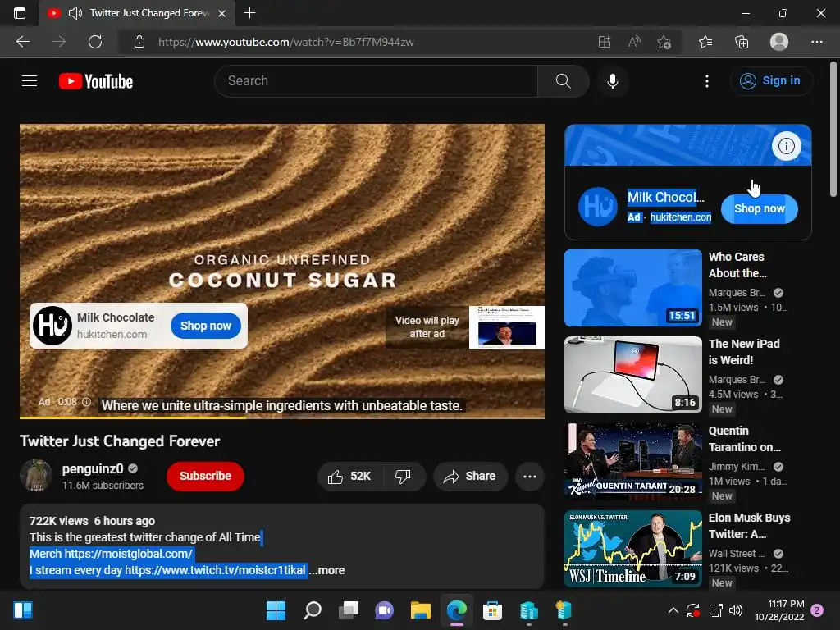
Task: Open the Windows Start menu
Action: 276,610
